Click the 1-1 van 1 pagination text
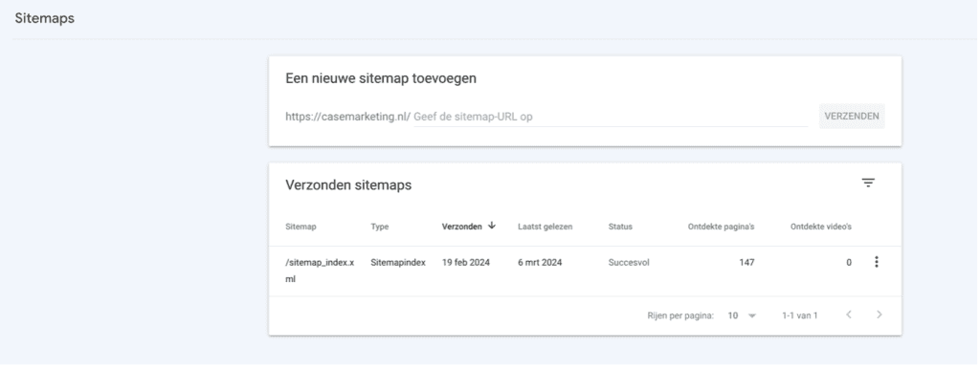 [x=799, y=315]
